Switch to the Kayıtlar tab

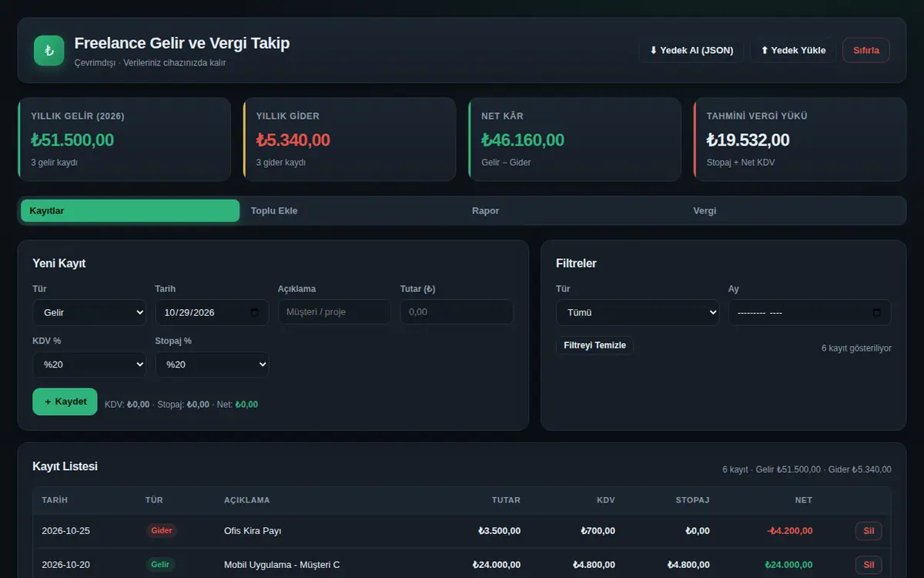130,210
